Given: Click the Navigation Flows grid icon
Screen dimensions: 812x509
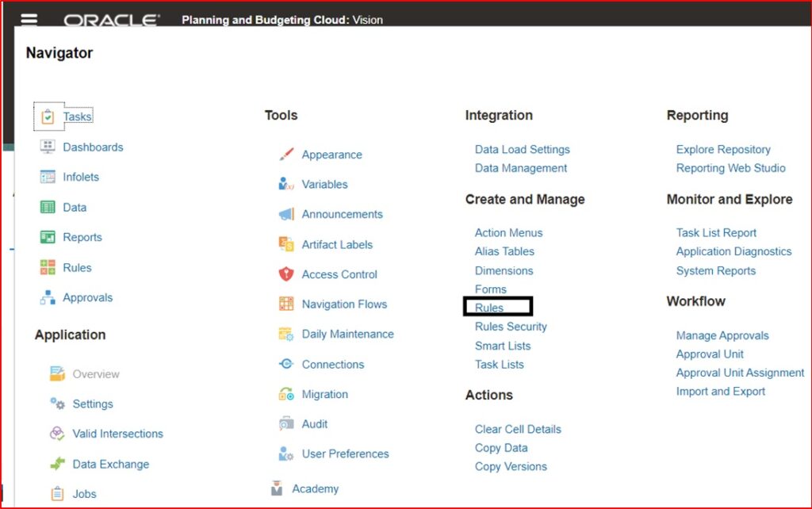Looking at the screenshot, I should pyautogui.click(x=286, y=304).
